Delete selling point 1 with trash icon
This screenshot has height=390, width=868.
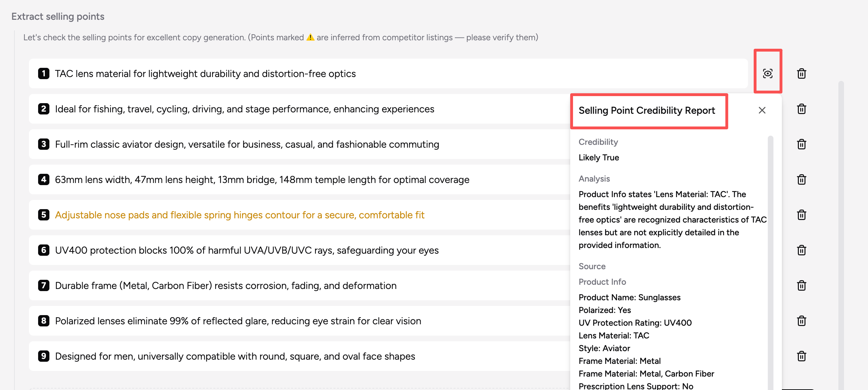802,73
